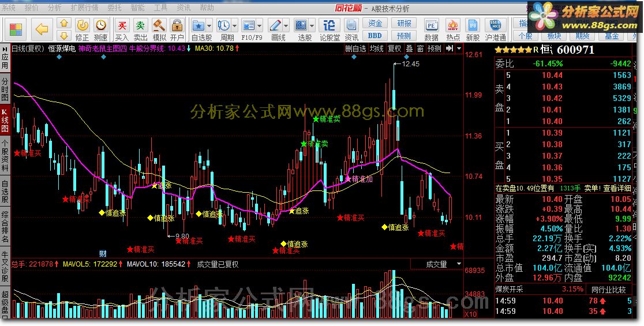This screenshot has width=644, height=326.
Task: Open the 论股堂 forum icon
Action: tap(330, 25)
